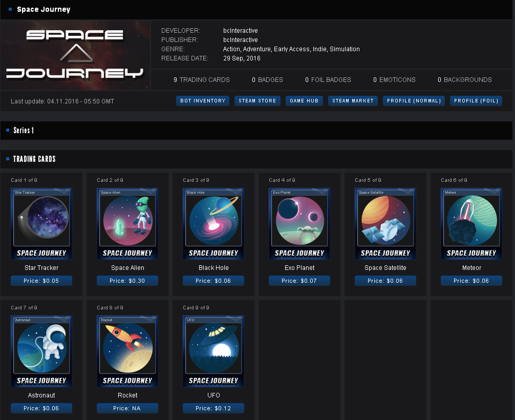Click Rocket price NA button
This screenshot has width=515, height=420.
click(x=127, y=408)
